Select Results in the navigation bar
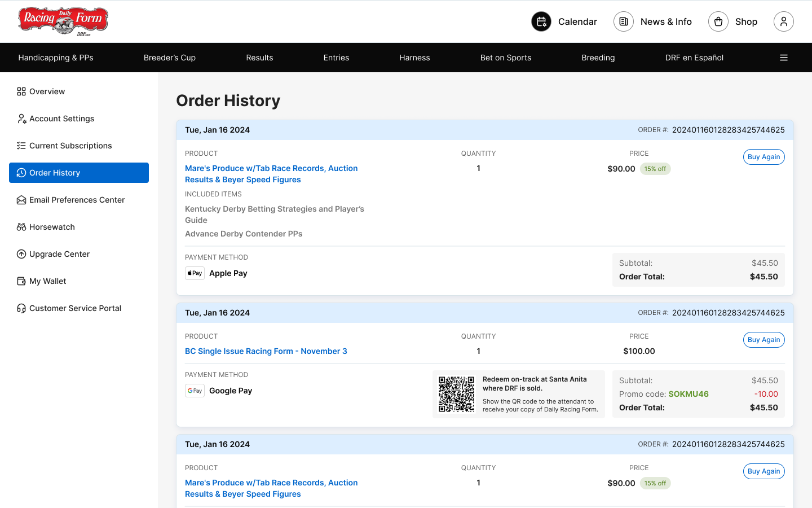Viewport: 812px width, 508px height. 259,58
